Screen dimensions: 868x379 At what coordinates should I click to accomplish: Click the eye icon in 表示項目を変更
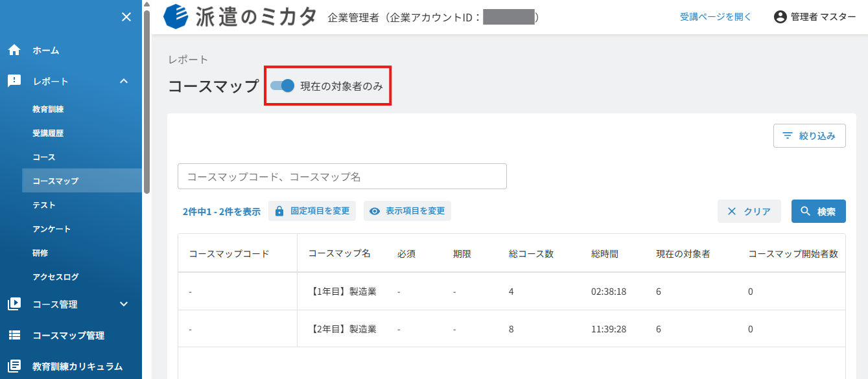coord(375,211)
